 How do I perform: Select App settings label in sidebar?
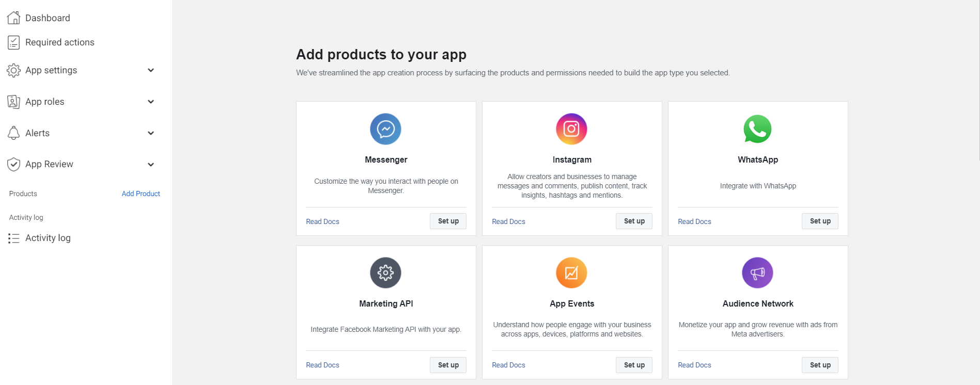(x=51, y=70)
